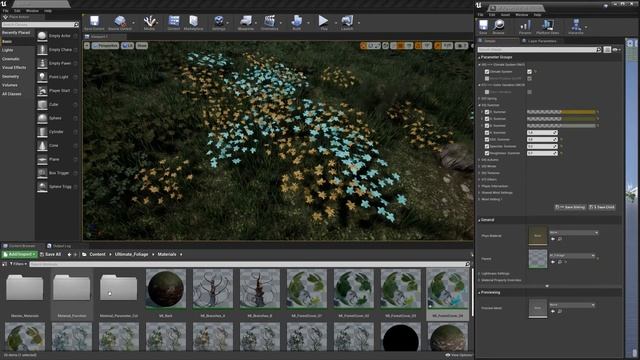Image resolution: width=640 pixels, height=360 pixels.
Task: Click the viewport Show button
Action: pyautogui.click(x=142, y=46)
